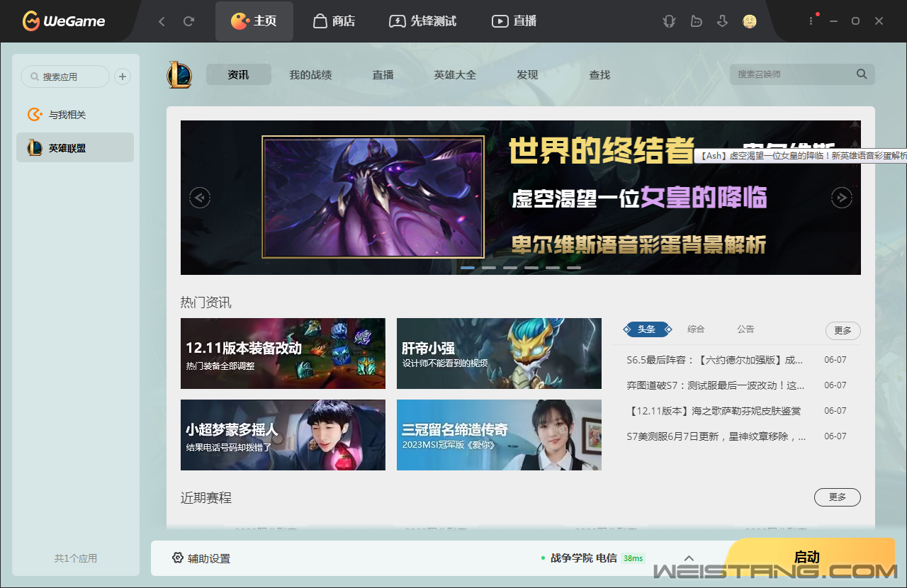Launch the game with 启动 button
Image resolution: width=907 pixels, height=588 pixels.
click(807, 557)
